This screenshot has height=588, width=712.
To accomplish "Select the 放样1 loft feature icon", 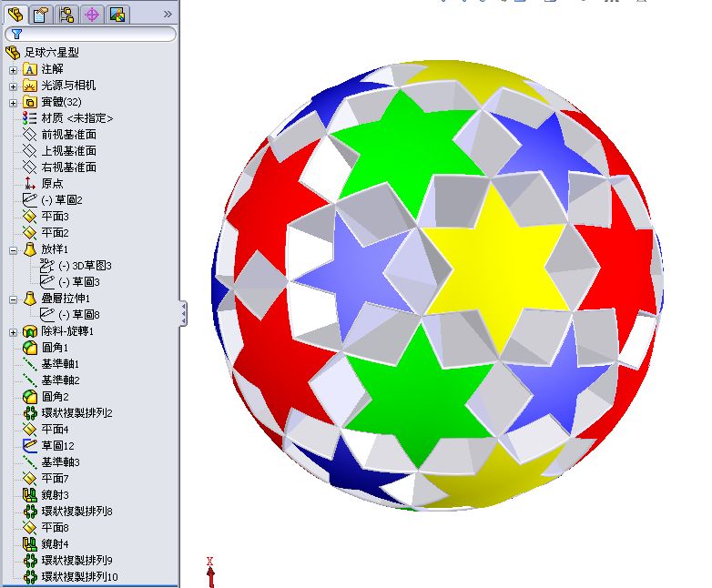I will pyautogui.click(x=29, y=249).
